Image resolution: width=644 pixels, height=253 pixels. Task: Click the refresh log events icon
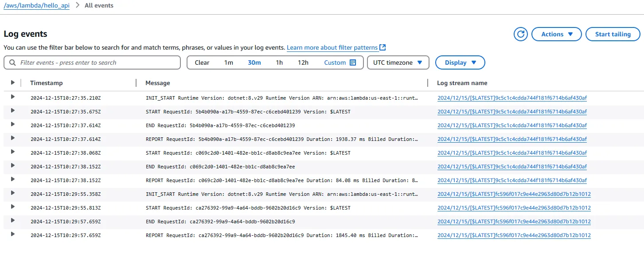[x=521, y=34]
